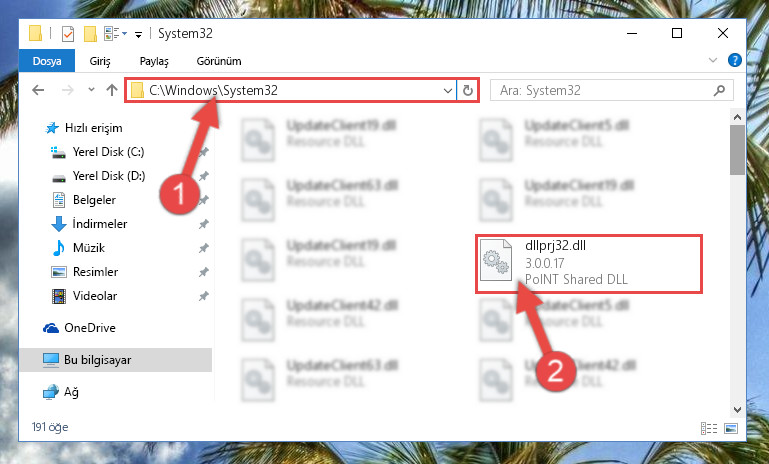Image resolution: width=769 pixels, height=464 pixels.
Task: Expand address bar history dropdown
Action: pos(447,90)
